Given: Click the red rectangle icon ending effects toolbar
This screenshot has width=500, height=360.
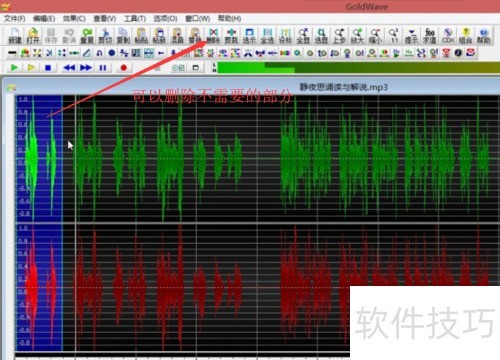Looking at the screenshot, I should tap(471, 53).
